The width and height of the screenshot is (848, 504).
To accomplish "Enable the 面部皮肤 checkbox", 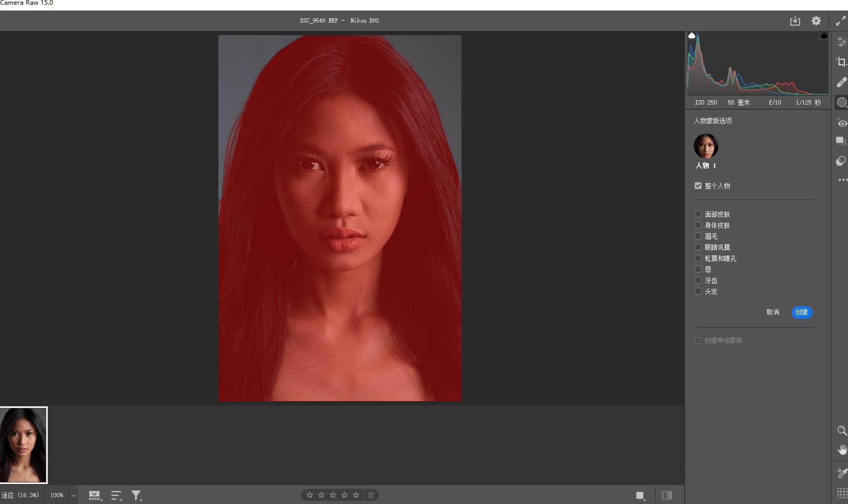I will click(698, 214).
